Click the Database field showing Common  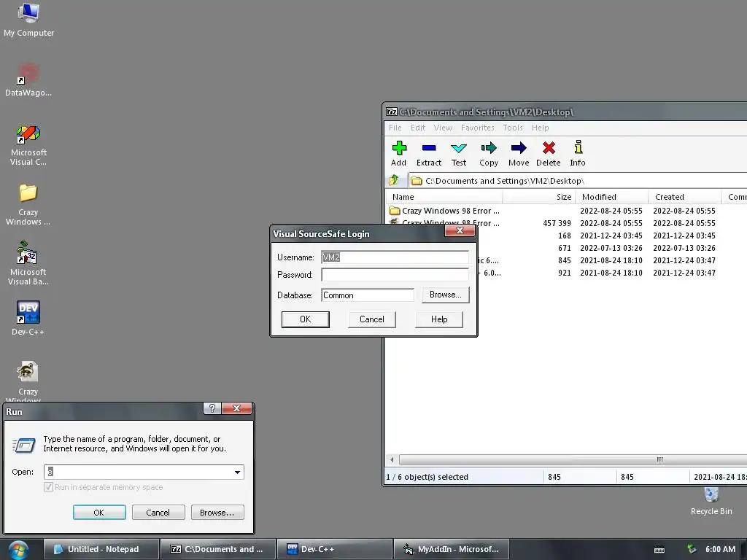pyautogui.click(x=368, y=295)
